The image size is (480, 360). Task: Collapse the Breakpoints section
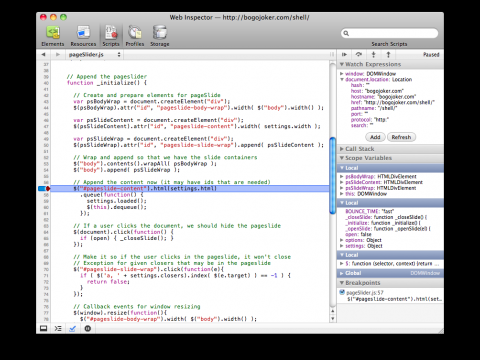click(342, 283)
